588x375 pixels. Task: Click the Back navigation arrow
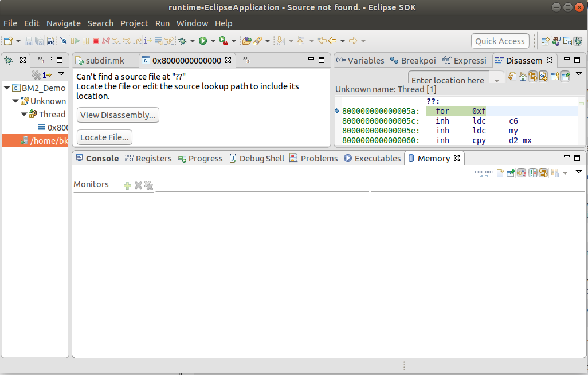click(x=332, y=41)
